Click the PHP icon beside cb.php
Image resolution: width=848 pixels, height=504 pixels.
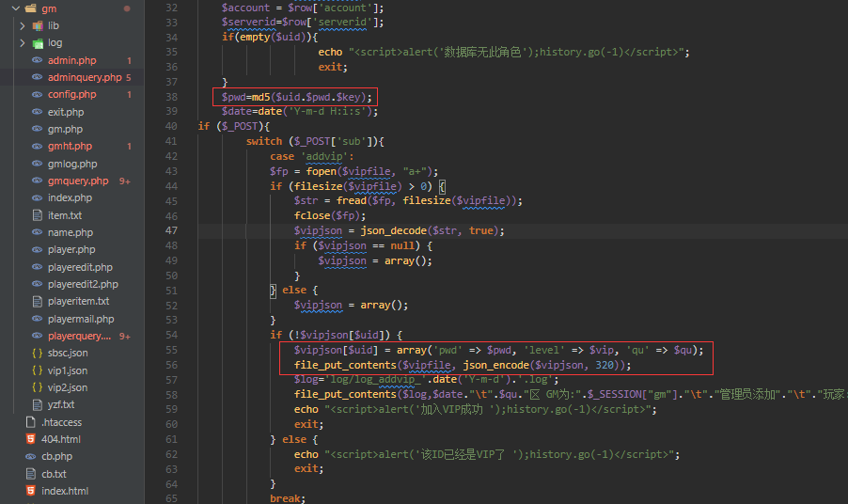click(x=31, y=456)
